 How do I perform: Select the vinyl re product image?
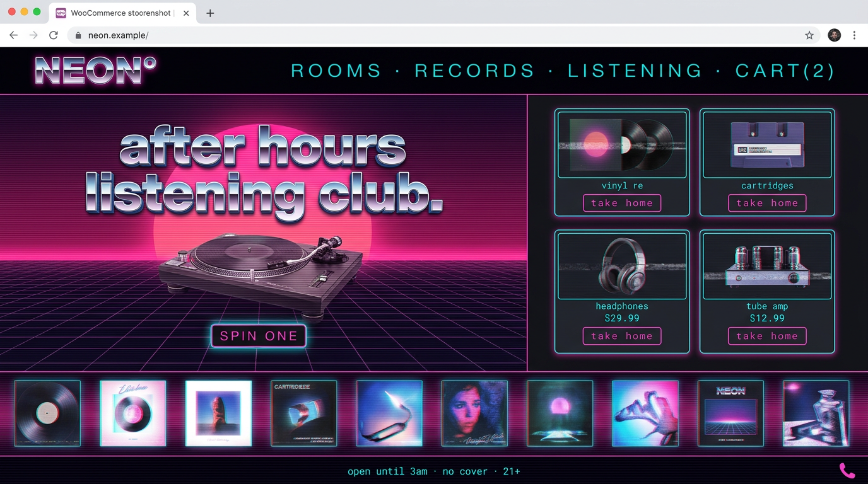click(622, 145)
